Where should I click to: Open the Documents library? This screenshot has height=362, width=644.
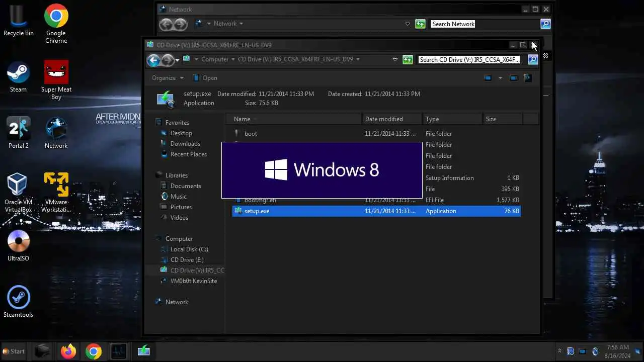(181, 186)
